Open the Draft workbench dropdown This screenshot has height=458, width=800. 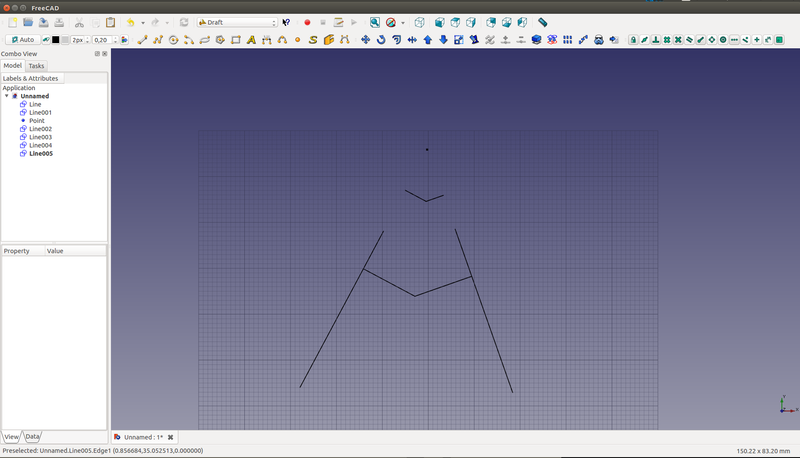pos(238,21)
